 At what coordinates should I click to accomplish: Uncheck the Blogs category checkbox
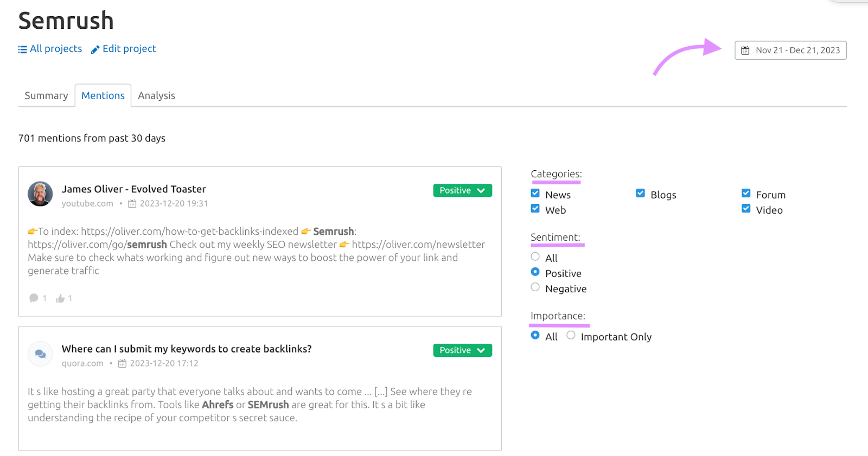click(x=641, y=194)
